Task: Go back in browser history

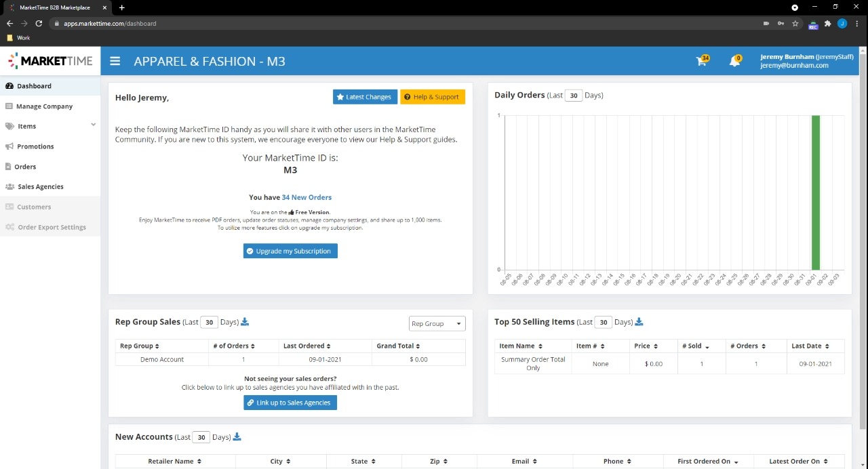Action: tap(9, 23)
